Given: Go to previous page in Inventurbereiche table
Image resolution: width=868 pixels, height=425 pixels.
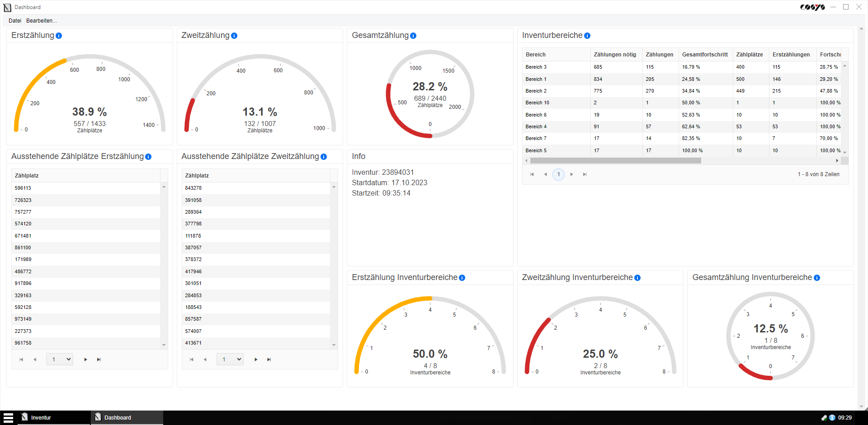Looking at the screenshot, I should point(545,174).
